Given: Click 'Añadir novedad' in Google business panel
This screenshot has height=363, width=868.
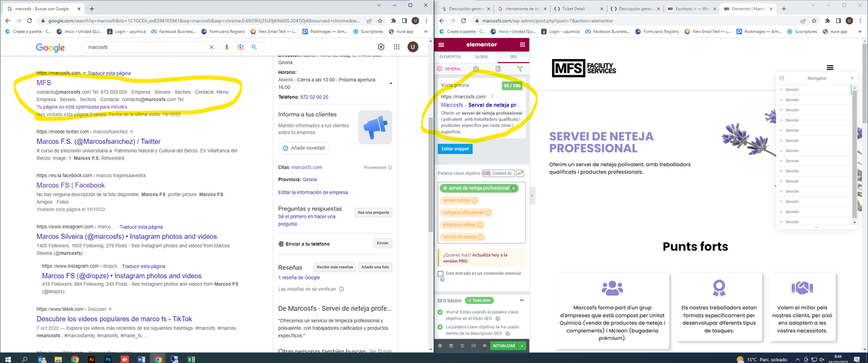Looking at the screenshot, I should tap(304, 148).
